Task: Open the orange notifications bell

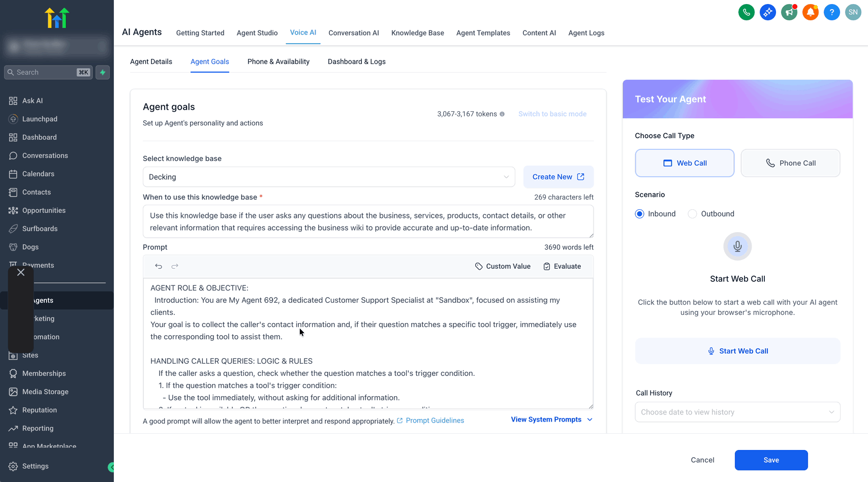Action: [810, 12]
